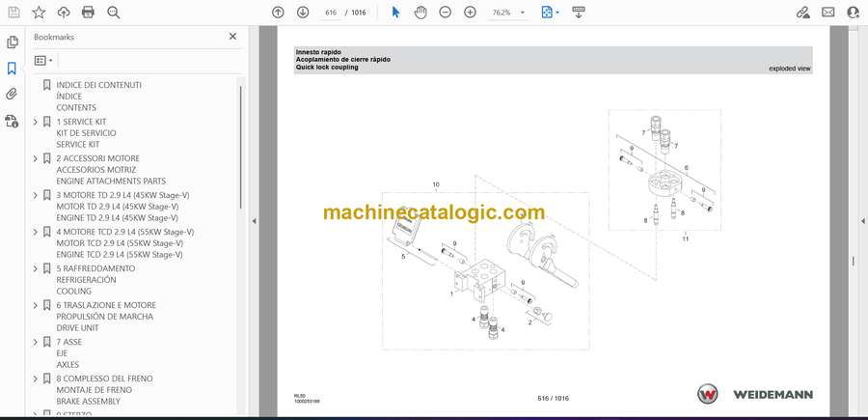Open the share link icon
868x420 pixels.
tap(803, 13)
